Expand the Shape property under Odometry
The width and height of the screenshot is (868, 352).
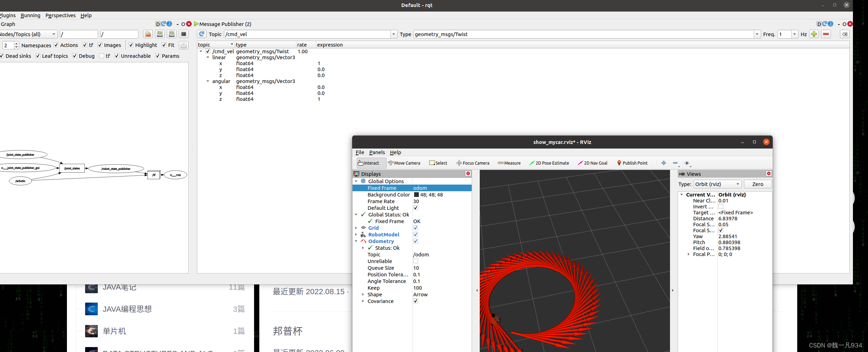pos(363,295)
